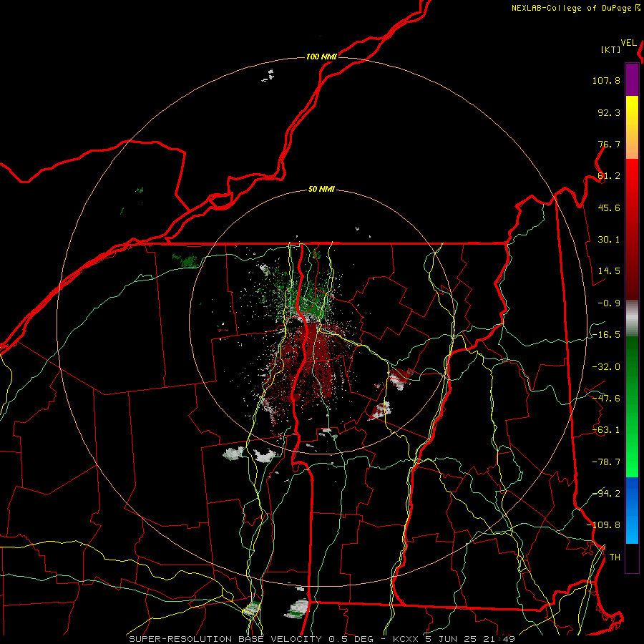
Task: Click the 30.1 velocity scale value
Action: click(x=609, y=240)
